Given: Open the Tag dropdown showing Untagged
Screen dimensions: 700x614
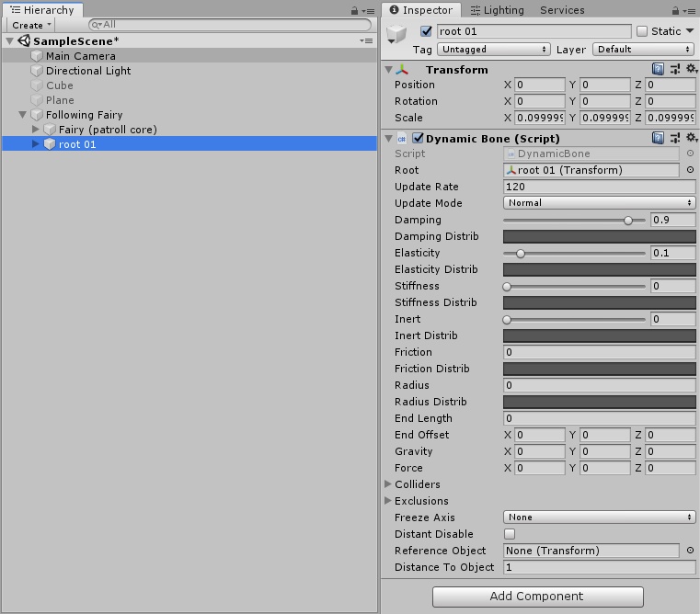Looking at the screenshot, I should point(493,49).
